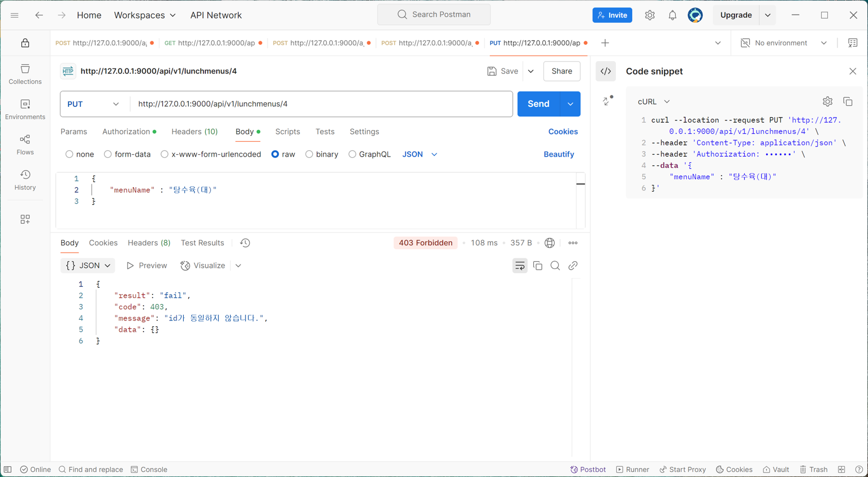Copy the cURL snippet to clipboard

point(848,102)
